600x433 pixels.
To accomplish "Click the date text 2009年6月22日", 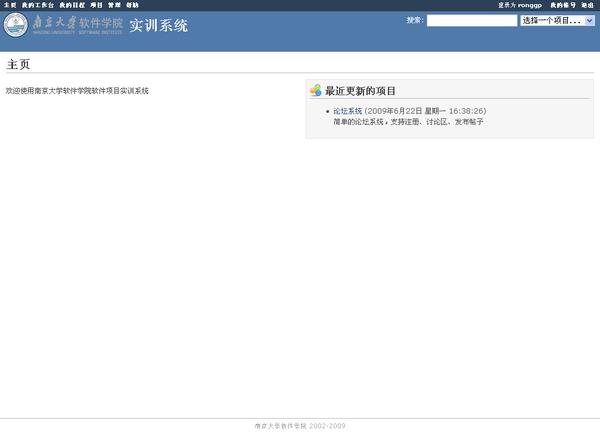I will pyautogui.click(x=395, y=111).
